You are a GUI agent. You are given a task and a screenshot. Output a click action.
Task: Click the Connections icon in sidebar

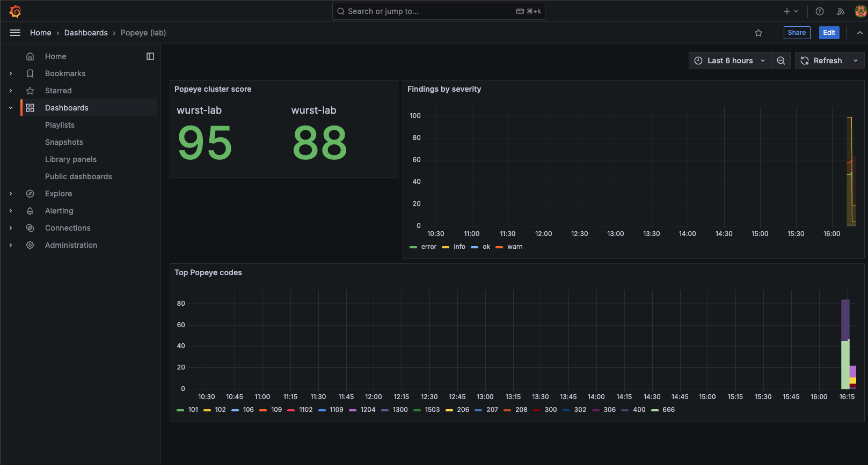tap(30, 228)
